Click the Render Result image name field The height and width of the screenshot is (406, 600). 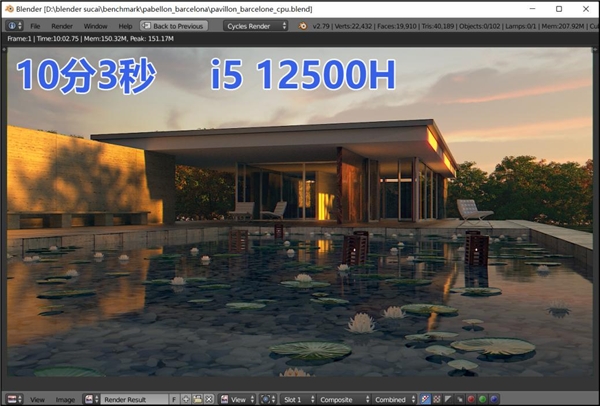pos(134,399)
